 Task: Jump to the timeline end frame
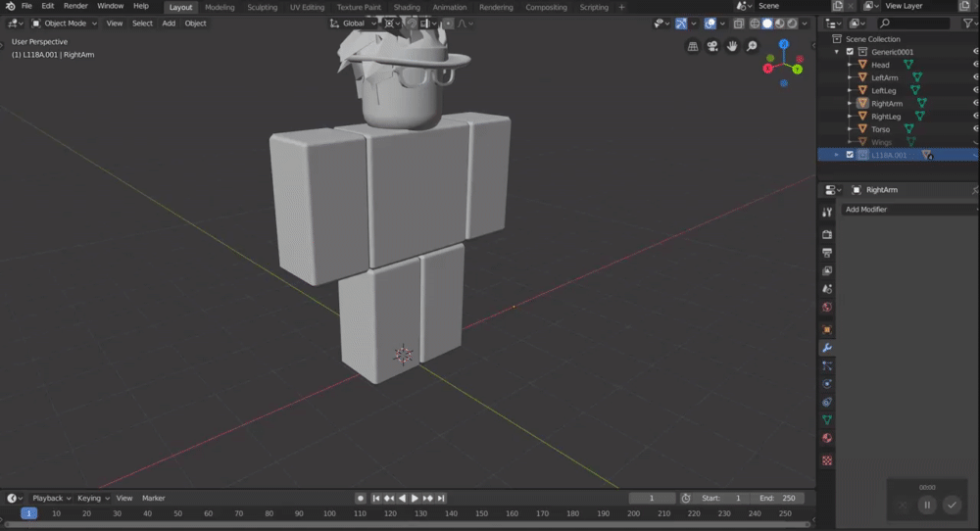[441, 498]
